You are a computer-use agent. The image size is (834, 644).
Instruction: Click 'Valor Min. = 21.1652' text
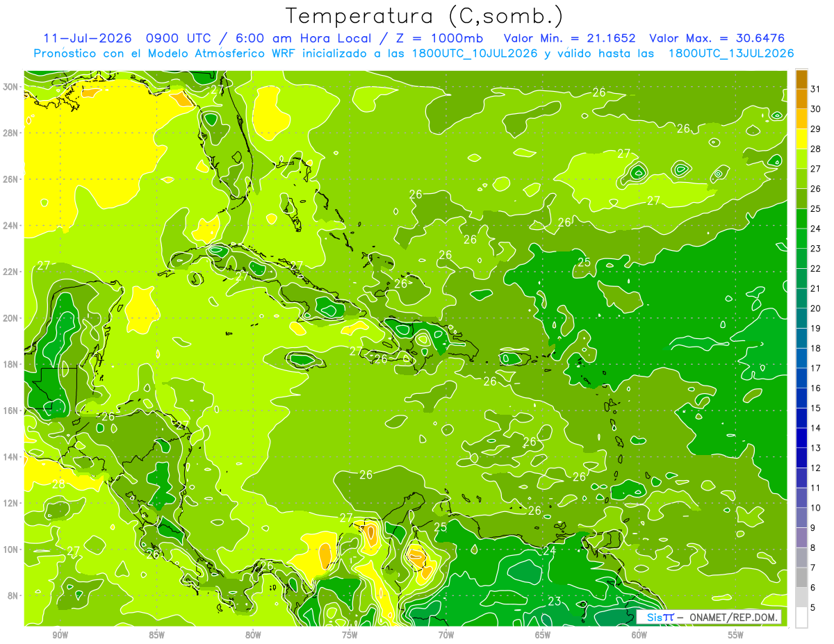click(569, 38)
